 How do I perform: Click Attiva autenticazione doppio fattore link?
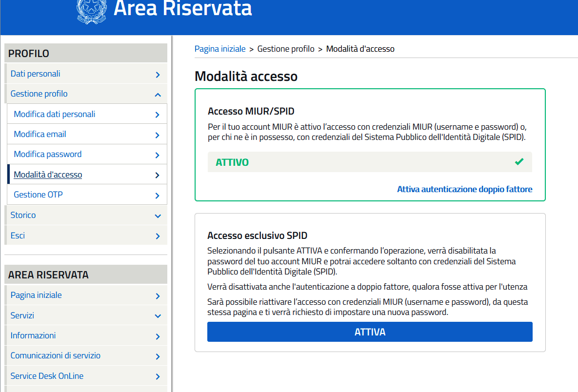pyautogui.click(x=464, y=189)
